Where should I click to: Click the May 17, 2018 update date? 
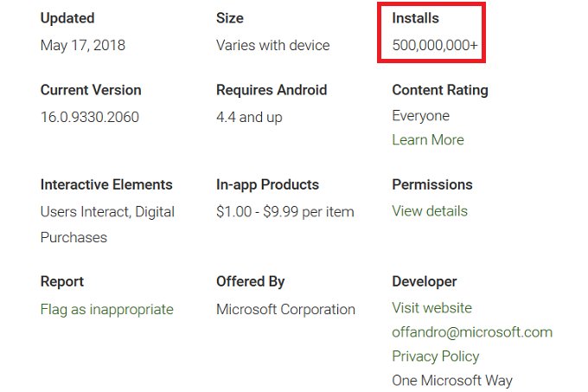click(83, 45)
